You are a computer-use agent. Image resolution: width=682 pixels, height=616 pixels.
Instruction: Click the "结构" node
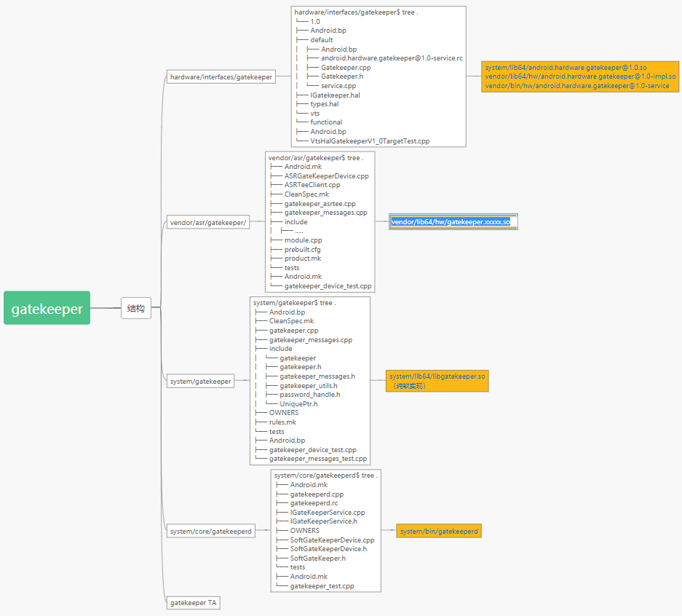click(136, 307)
